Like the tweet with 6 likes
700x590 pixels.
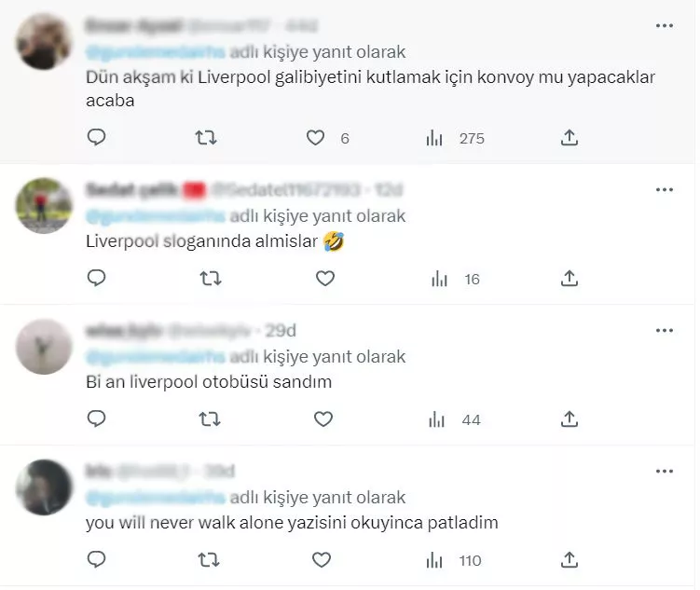(315, 137)
